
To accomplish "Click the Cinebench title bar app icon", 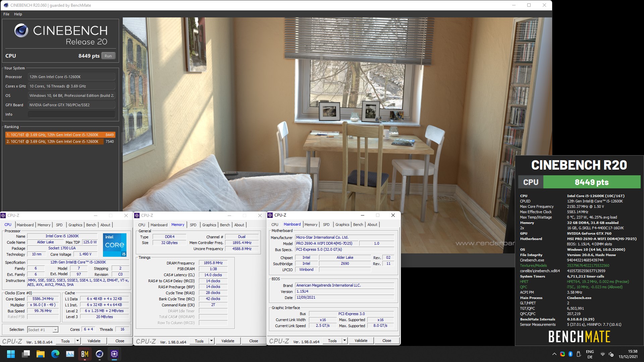I will point(6,5).
